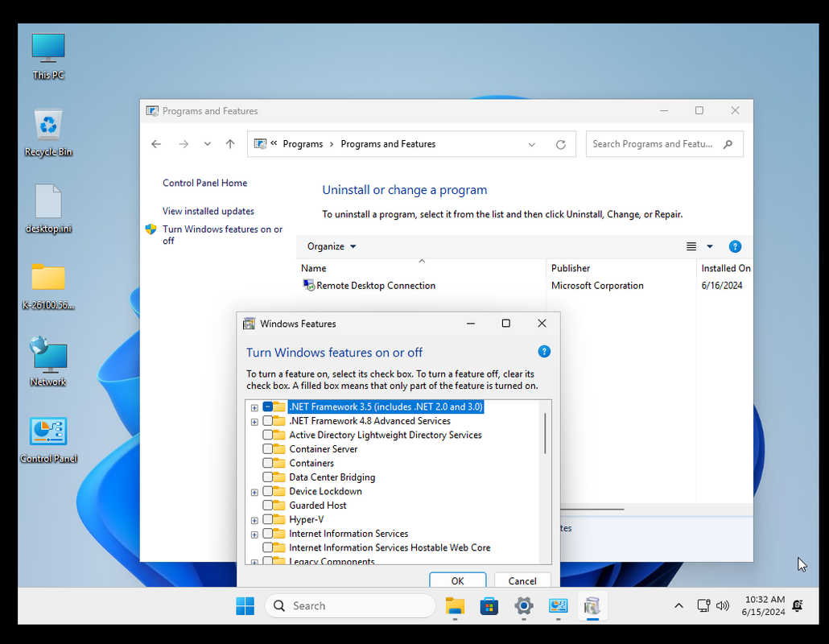Click the Remote Desktop Connection program icon
The width and height of the screenshot is (829, 644).
pos(308,285)
